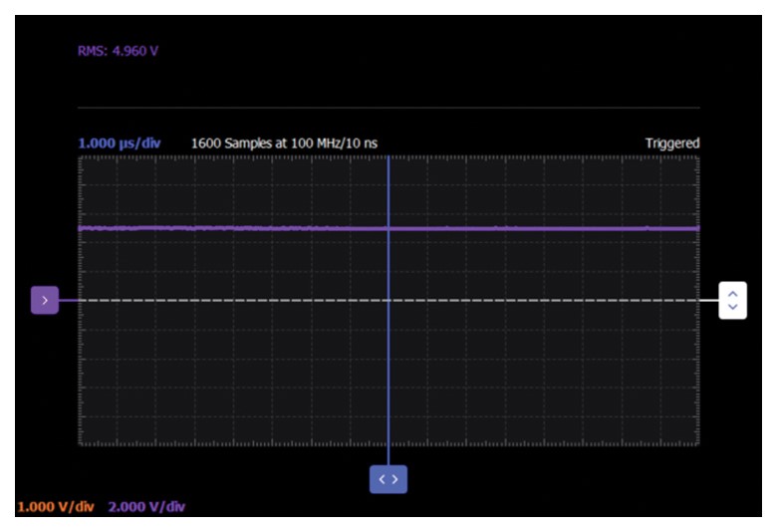The width and height of the screenshot is (777, 532).
Task: Open the 1.000 µs/div timebase setting
Action: (120, 142)
